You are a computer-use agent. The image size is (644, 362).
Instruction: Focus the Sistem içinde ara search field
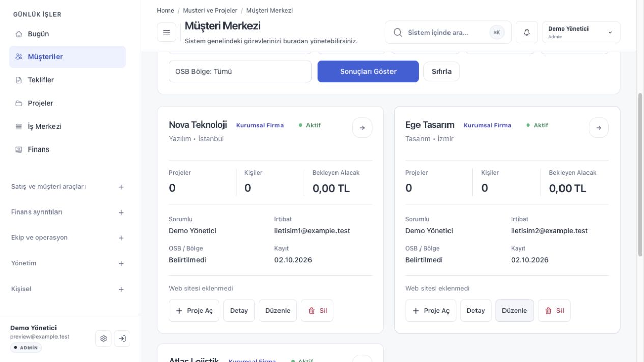pos(448,33)
